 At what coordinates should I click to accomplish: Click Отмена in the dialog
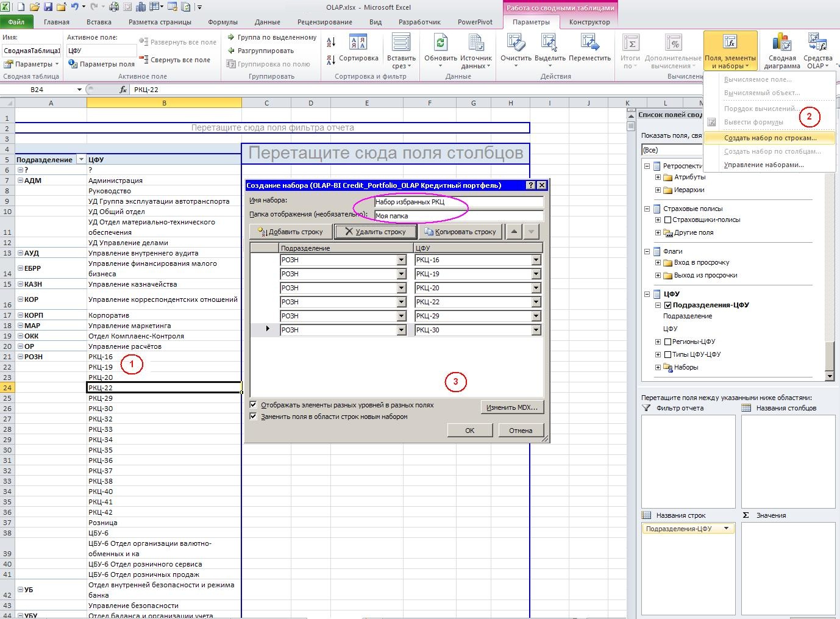[521, 430]
